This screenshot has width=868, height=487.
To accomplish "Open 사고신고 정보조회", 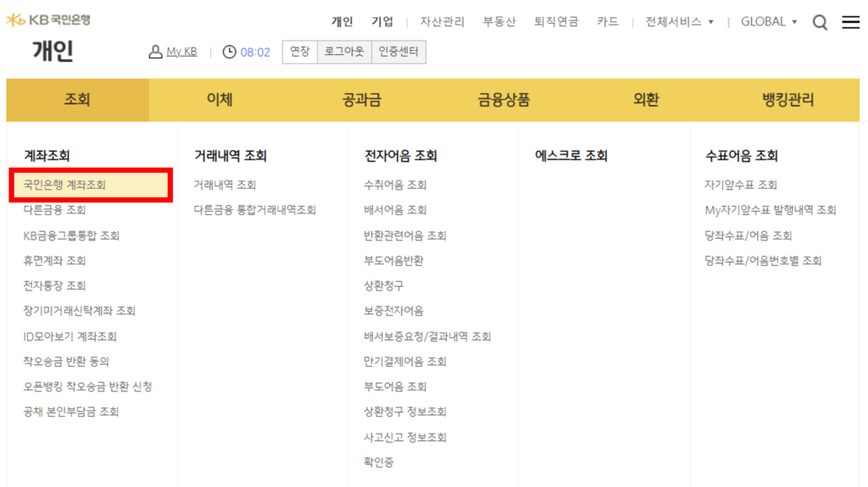I will 404,437.
